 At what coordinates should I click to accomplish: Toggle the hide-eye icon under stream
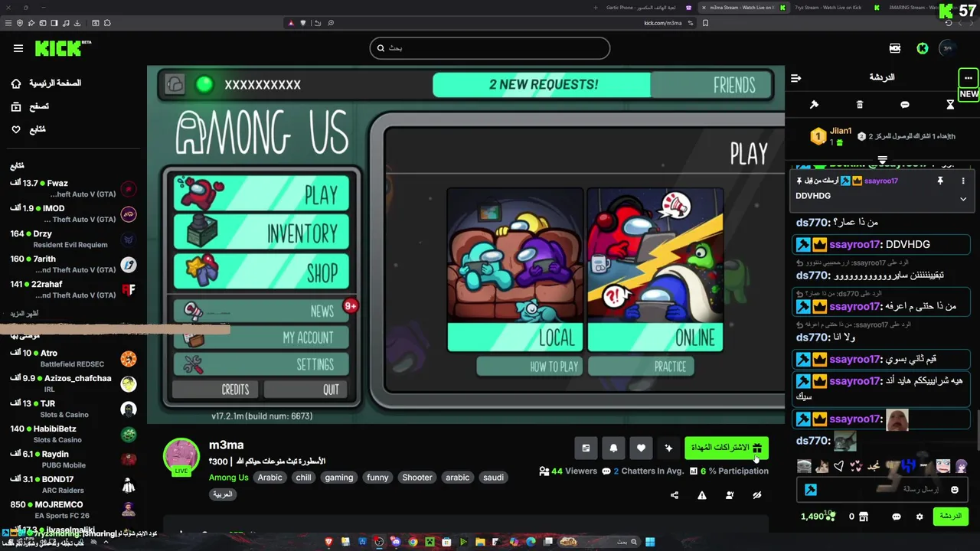point(757,495)
